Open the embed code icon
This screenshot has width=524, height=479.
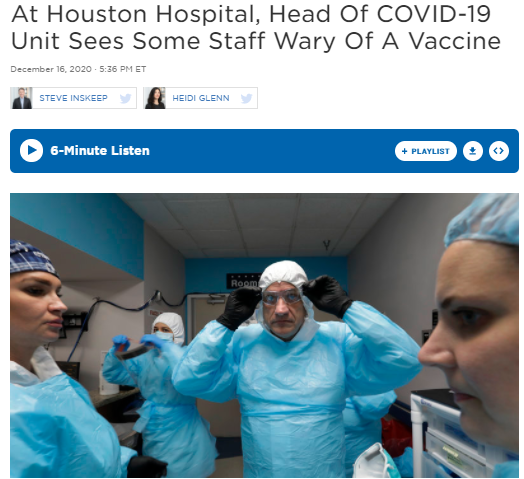point(499,151)
